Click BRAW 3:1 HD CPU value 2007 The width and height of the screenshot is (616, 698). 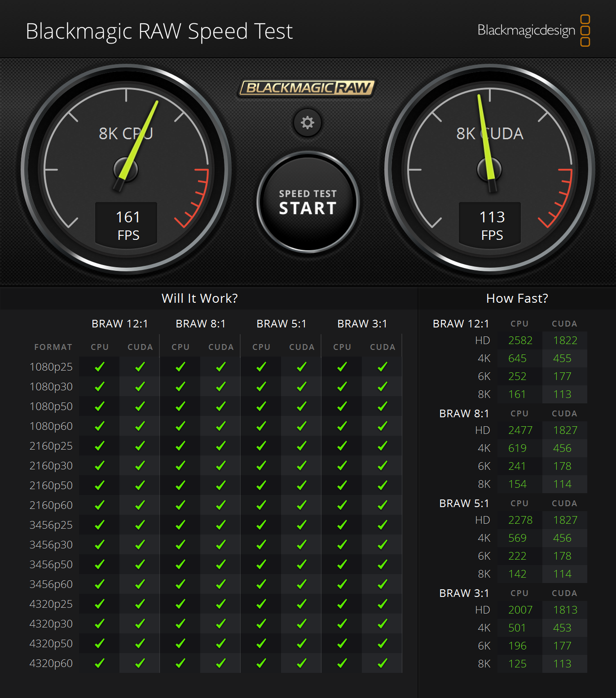click(520, 610)
